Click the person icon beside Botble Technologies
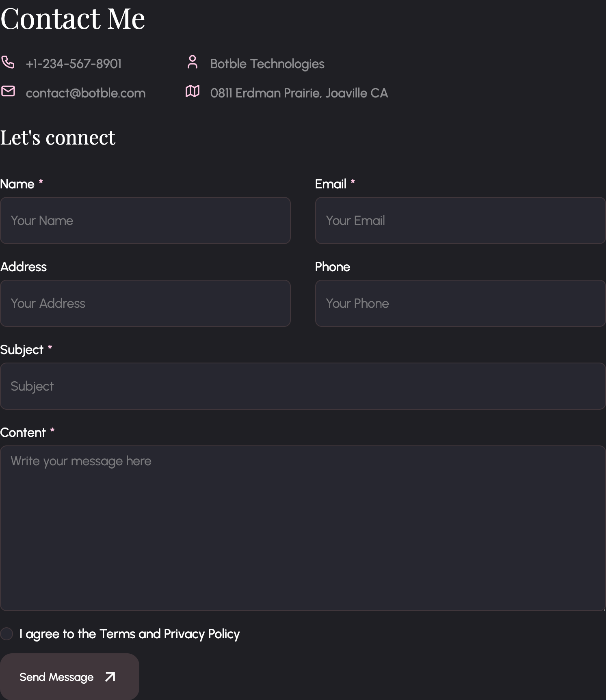This screenshot has height=700, width=606. click(x=193, y=62)
